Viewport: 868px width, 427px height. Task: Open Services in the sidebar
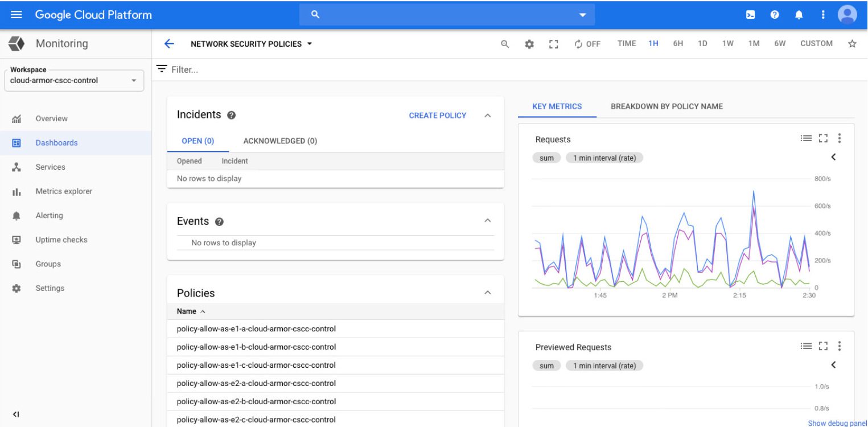50,167
